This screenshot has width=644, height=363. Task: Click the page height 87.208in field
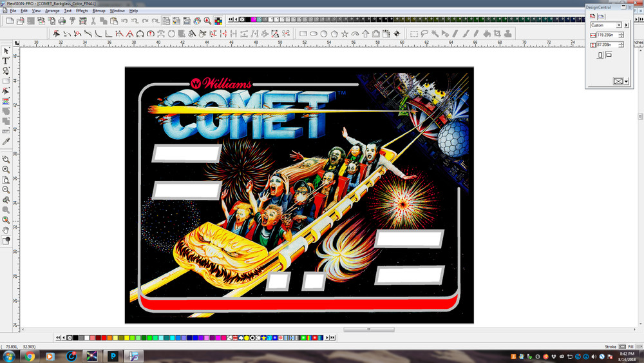coord(607,44)
